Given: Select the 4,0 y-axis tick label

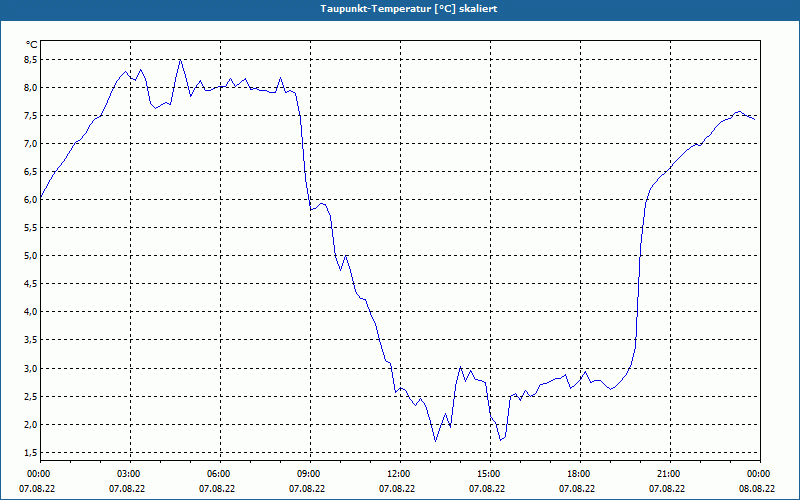Looking at the screenshot, I should coord(31,312).
